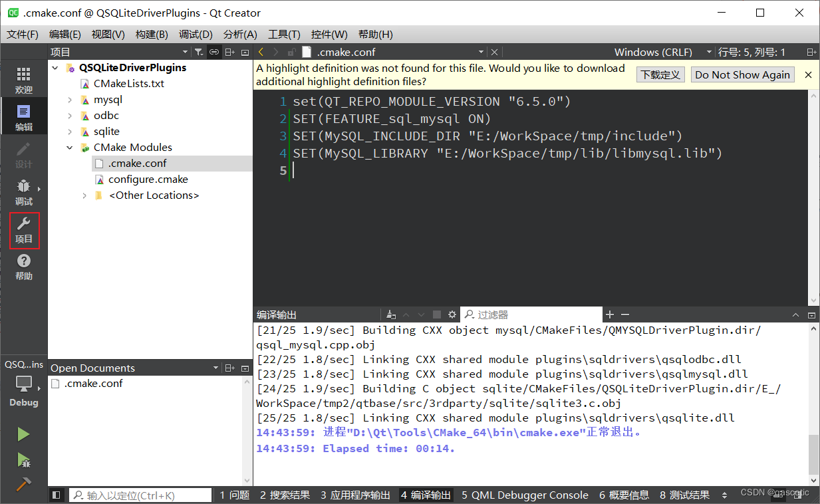This screenshot has width=820, height=504.
Task: Select .cmake.conf in Open Documents
Action: [93, 384]
